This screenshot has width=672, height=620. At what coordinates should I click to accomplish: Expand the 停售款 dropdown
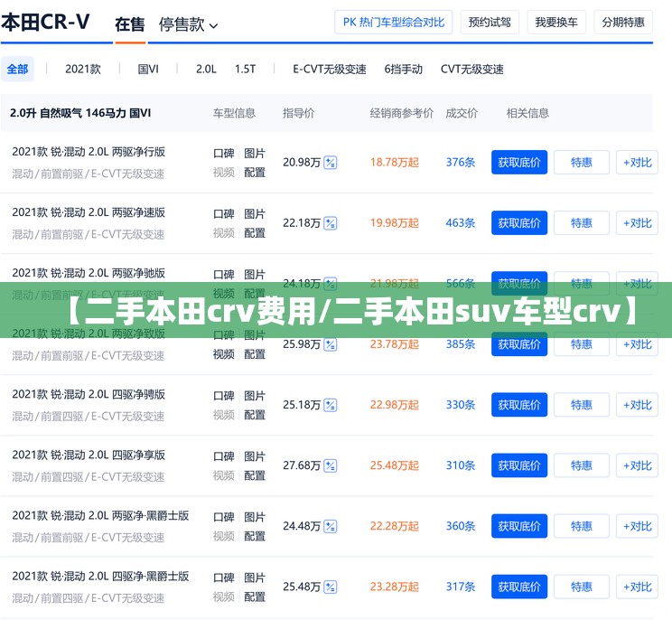coord(188,24)
